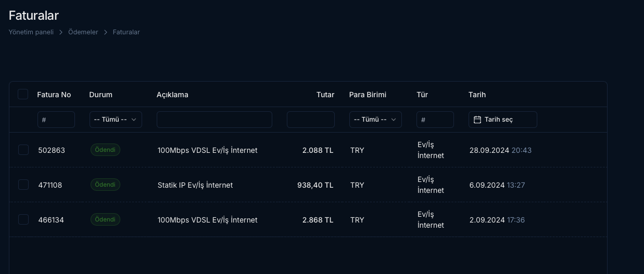
Task: Check the row for invoice 466134
Action: tap(23, 219)
